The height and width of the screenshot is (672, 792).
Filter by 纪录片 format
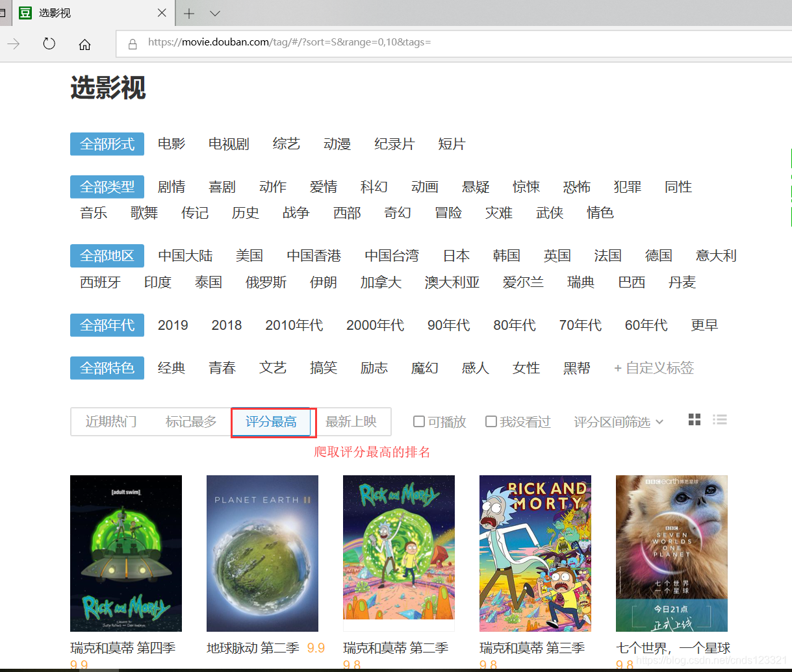coord(394,144)
